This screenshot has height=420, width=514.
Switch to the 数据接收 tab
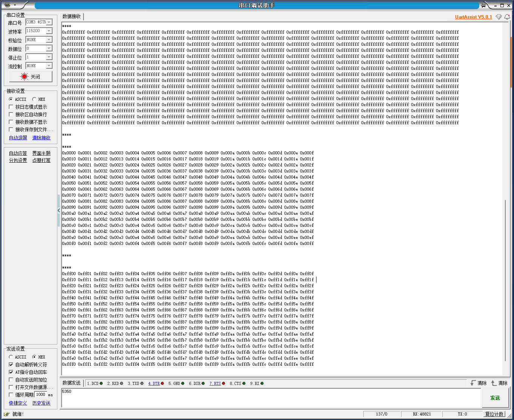tap(72, 17)
